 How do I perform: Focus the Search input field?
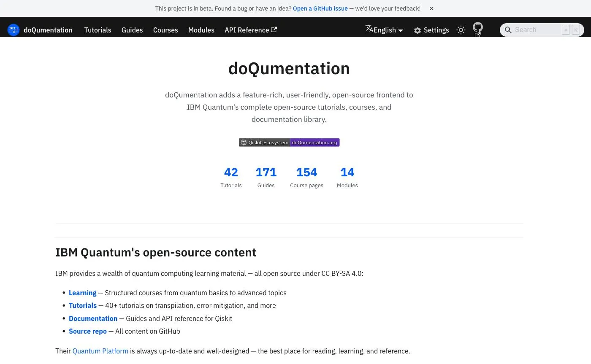click(x=542, y=30)
